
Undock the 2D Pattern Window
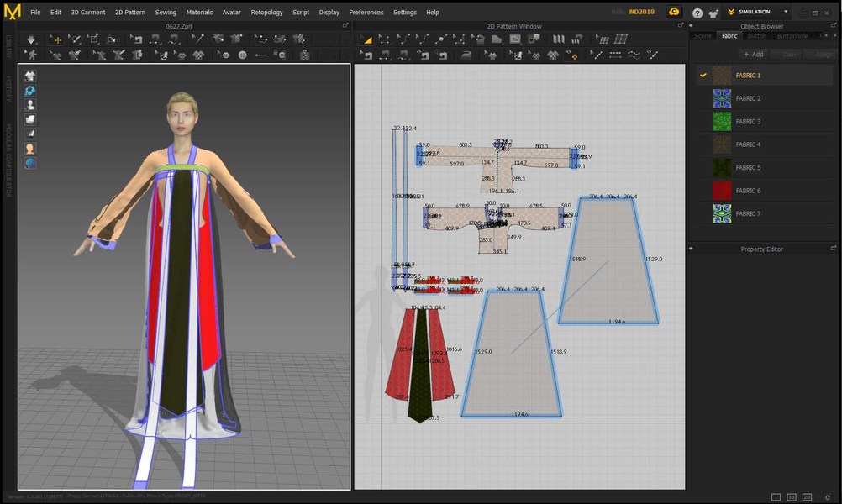[x=681, y=25]
